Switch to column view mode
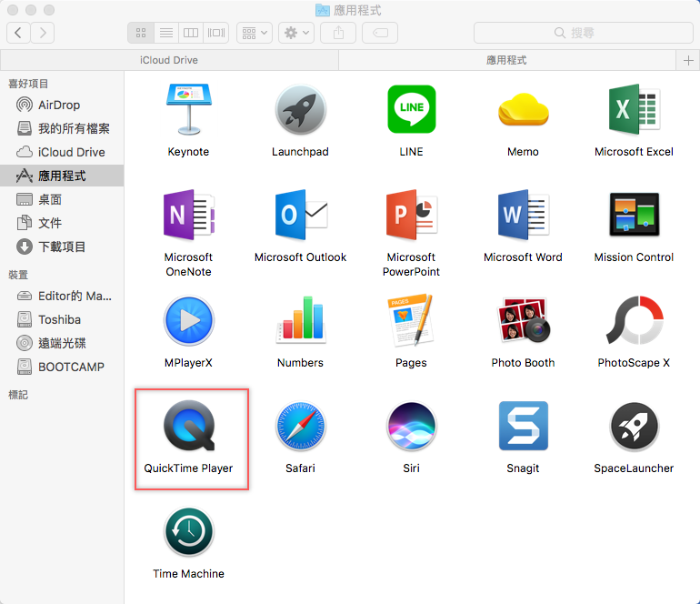Screen dimensions: 700x604 point(191,33)
